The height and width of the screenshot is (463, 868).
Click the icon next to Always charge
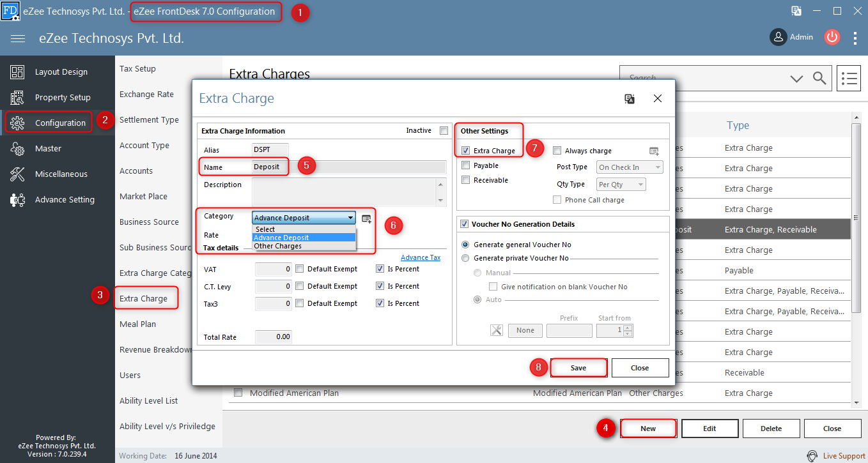coord(654,151)
